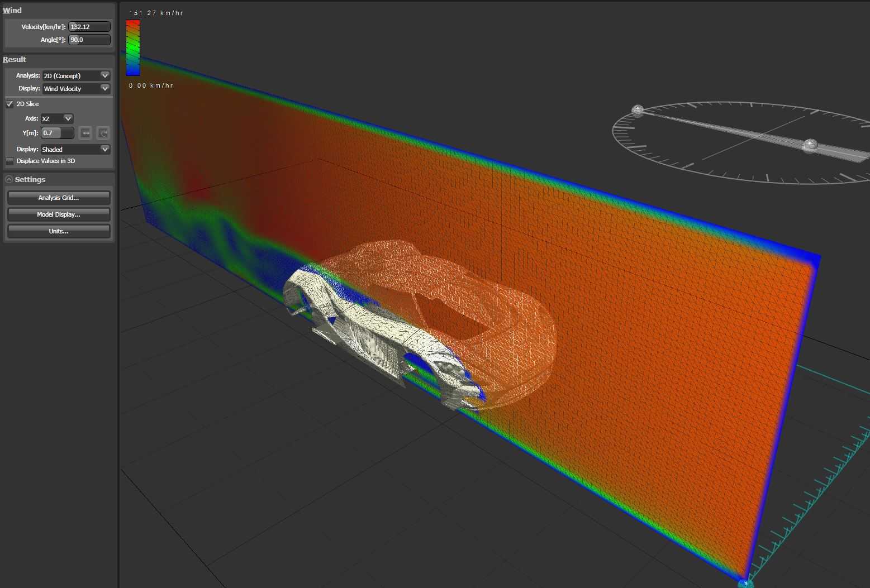This screenshot has height=588, width=870.
Task: Click the Velocity field showing 132.12
Action: click(x=89, y=26)
